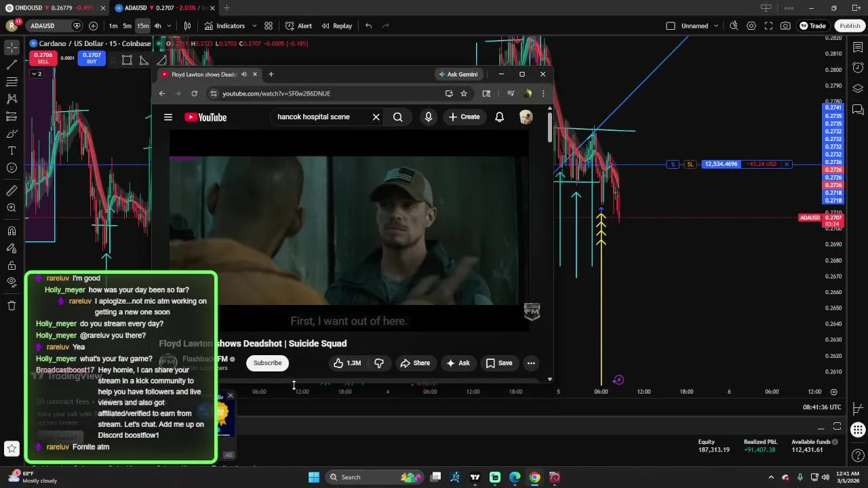Click the red 0.2706 SELL button
The image size is (868, 488).
(43, 58)
